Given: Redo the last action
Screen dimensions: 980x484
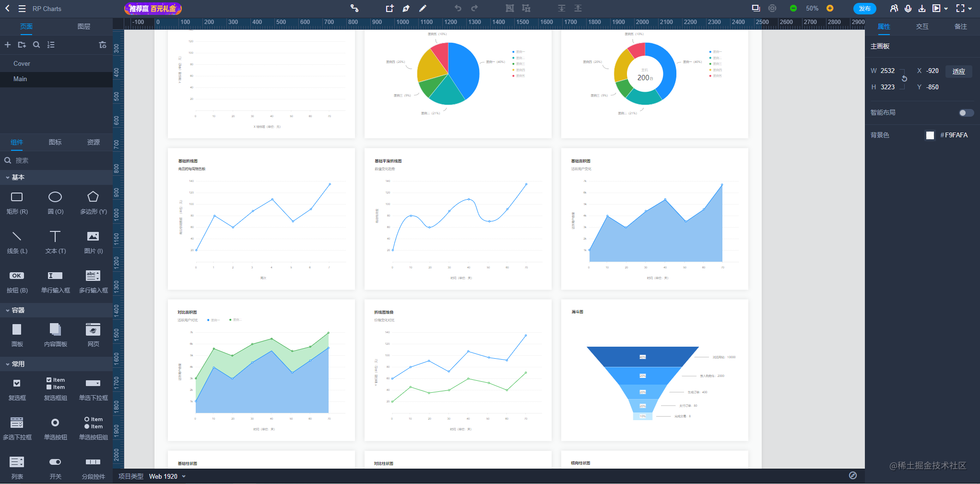Looking at the screenshot, I should click(x=474, y=8).
